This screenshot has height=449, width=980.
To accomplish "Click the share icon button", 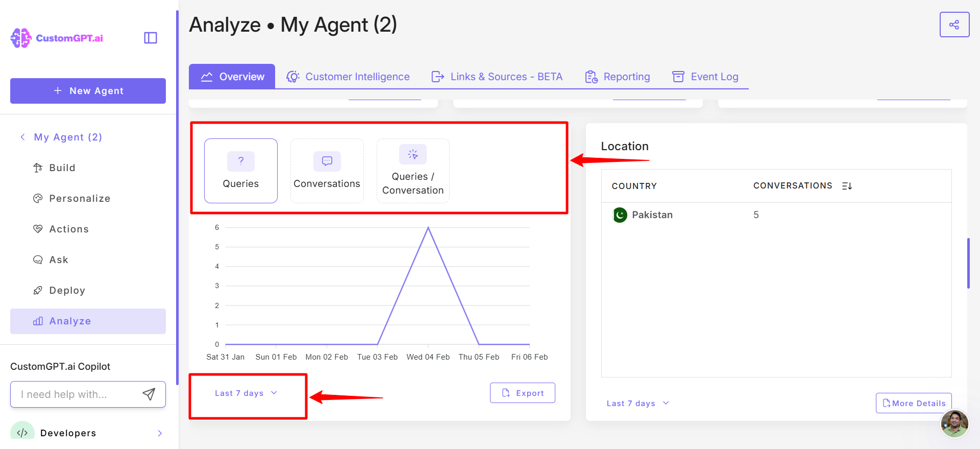I will click(x=954, y=25).
